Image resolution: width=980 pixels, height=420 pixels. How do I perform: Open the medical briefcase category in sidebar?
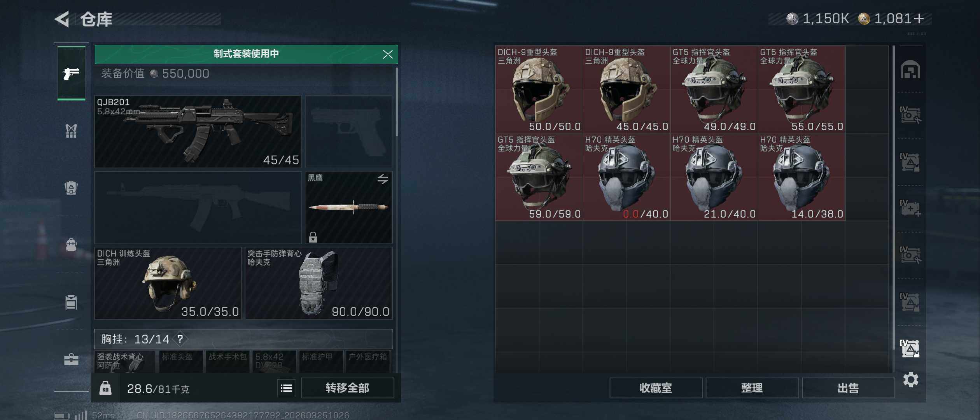pyautogui.click(x=71, y=359)
